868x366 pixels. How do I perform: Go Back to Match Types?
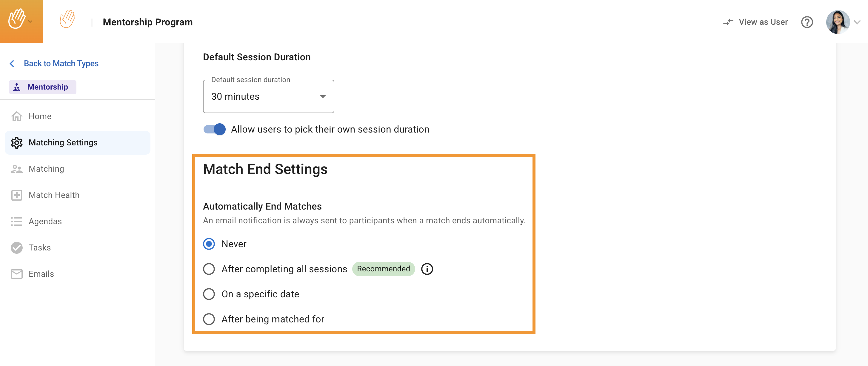coord(61,63)
